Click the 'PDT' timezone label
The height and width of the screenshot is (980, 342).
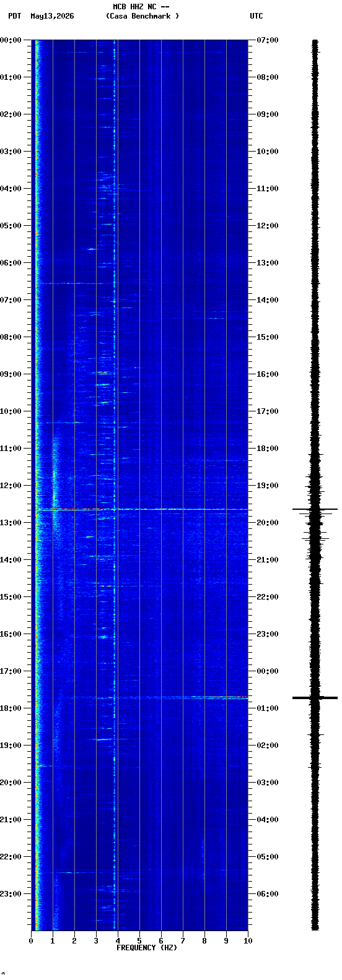14,16
